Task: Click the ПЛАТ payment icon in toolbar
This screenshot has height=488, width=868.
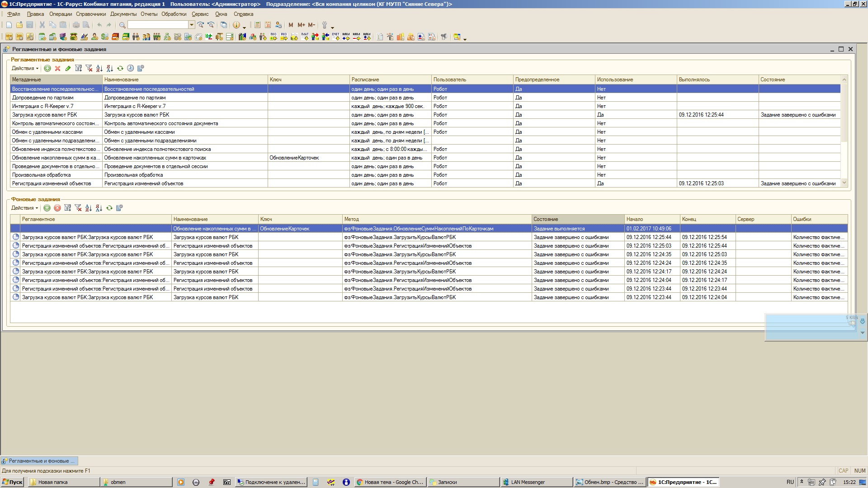Action: pos(305,37)
